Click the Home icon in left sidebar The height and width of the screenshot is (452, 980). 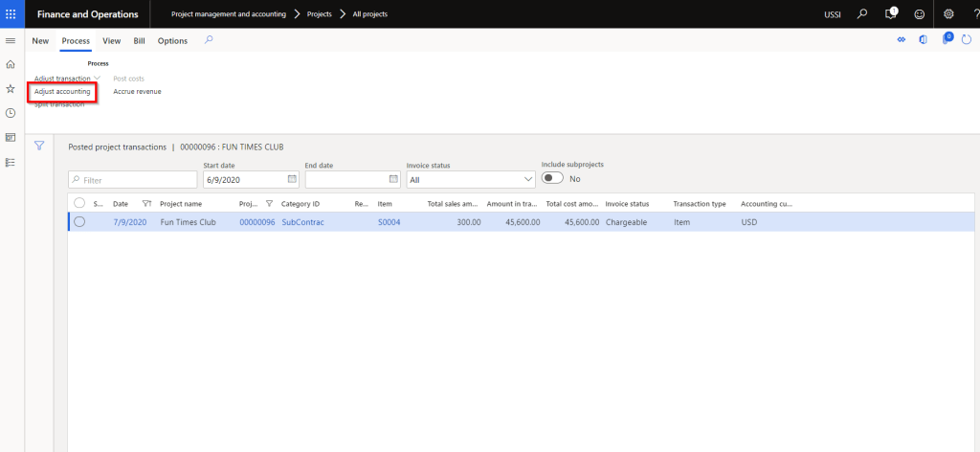coord(11,64)
